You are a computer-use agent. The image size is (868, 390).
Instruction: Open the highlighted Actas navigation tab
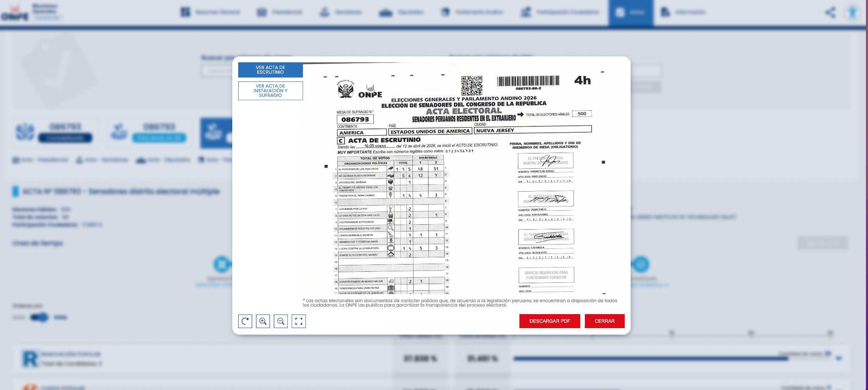pyautogui.click(x=631, y=13)
